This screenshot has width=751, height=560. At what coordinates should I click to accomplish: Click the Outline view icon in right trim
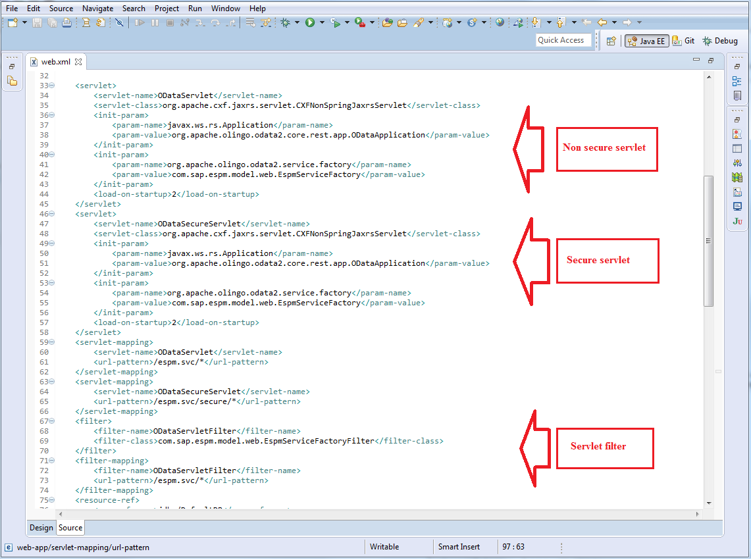(737, 82)
